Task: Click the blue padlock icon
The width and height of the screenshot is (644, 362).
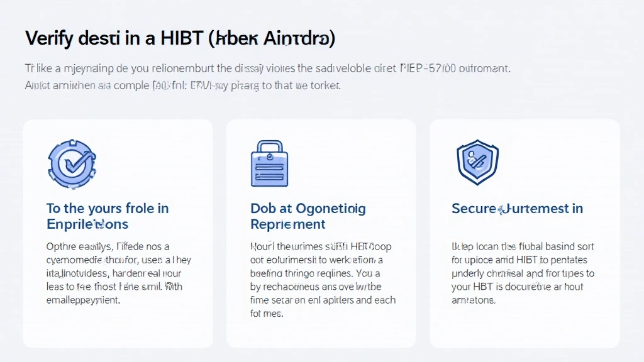Action: [269, 163]
